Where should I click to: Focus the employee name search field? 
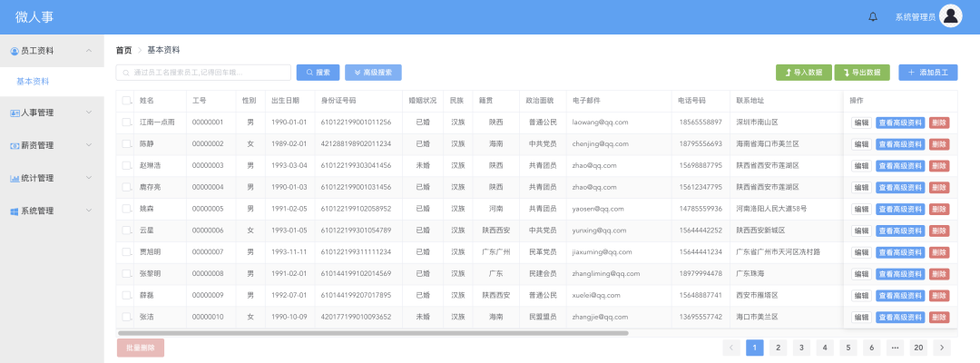(203, 73)
